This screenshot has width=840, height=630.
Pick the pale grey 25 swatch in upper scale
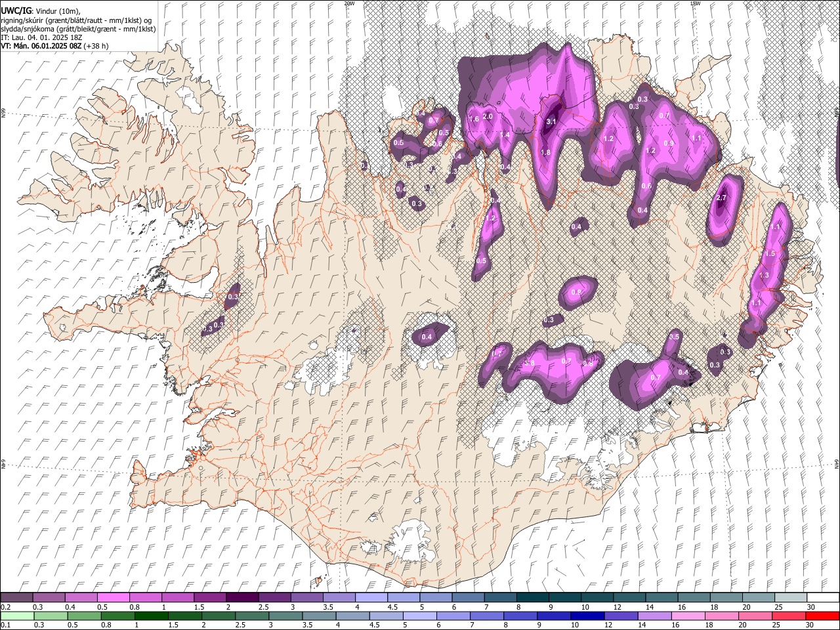tap(790, 598)
